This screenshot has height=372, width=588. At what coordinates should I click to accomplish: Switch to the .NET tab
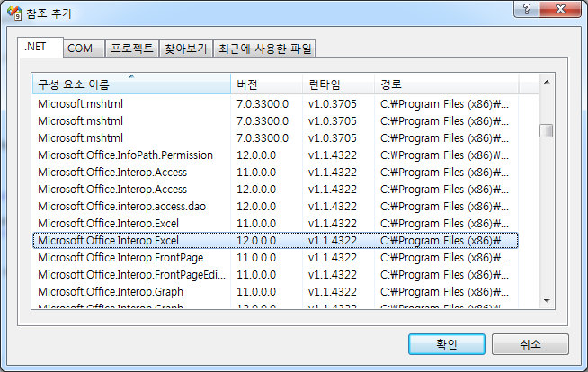pyautogui.click(x=40, y=48)
